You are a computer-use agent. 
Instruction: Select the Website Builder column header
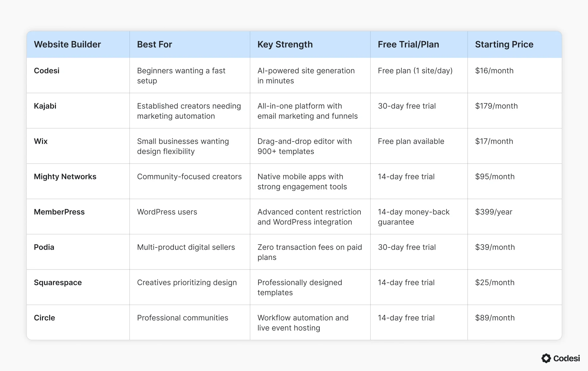tap(67, 44)
